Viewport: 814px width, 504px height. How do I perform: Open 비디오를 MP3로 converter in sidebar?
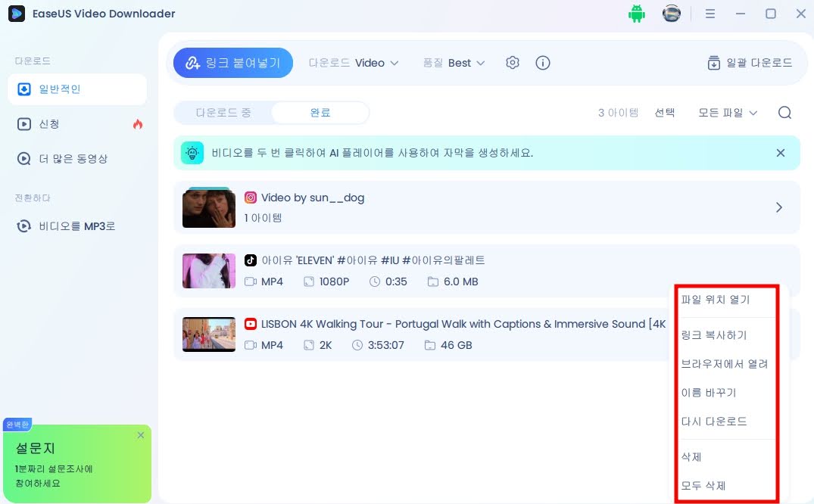[x=77, y=226]
